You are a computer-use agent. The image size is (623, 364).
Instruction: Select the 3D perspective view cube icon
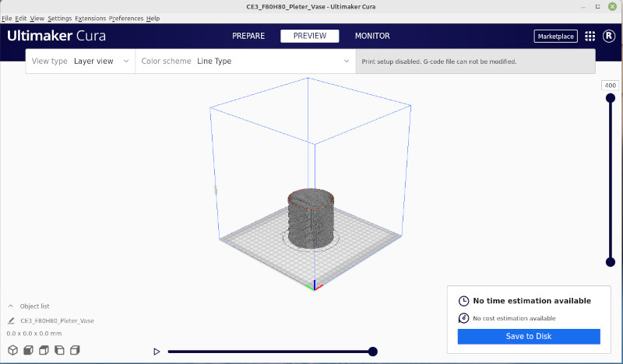tap(12, 351)
